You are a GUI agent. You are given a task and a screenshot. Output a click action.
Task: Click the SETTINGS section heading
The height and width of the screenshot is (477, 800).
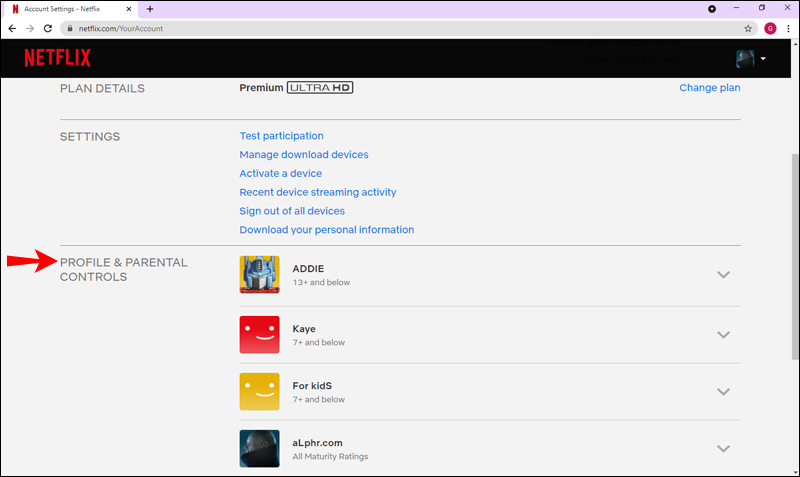[90, 137]
